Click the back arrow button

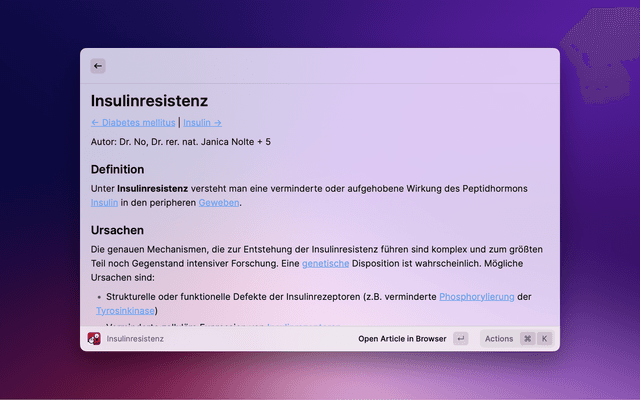tap(98, 66)
